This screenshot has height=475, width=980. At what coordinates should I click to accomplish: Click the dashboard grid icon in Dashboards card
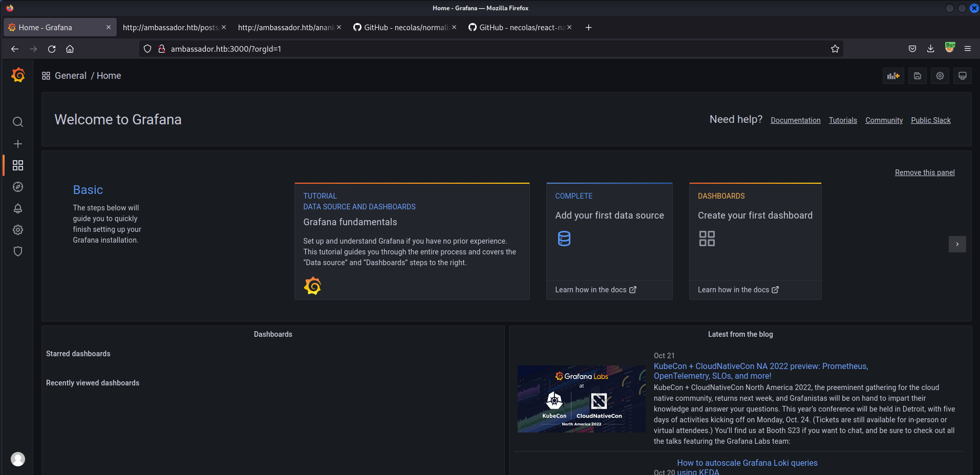pos(707,239)
